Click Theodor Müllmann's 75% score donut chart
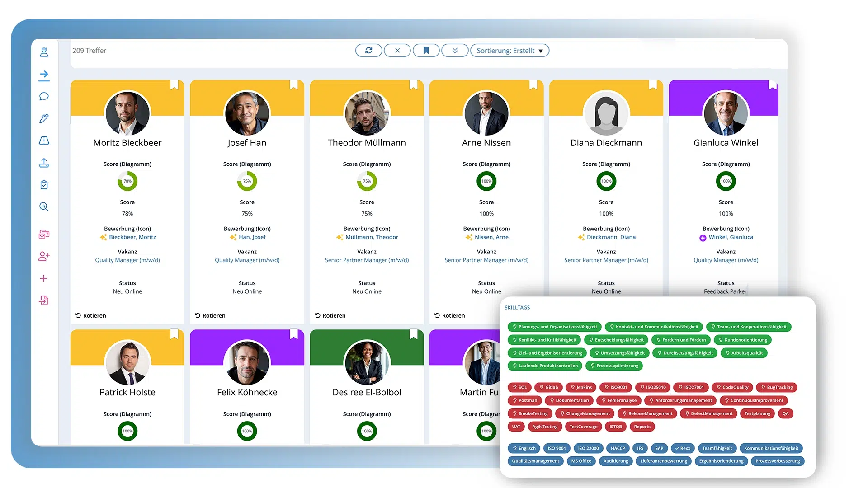 [x=367, y=181]
